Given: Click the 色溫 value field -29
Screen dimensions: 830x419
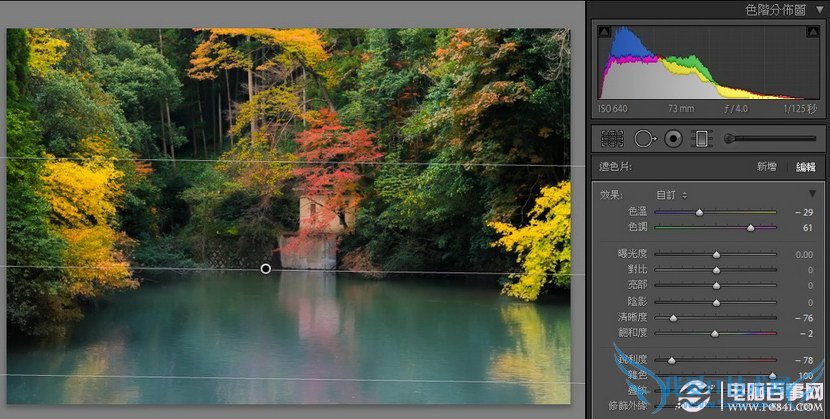Looking at the screenshot, I should coord(804,212).
